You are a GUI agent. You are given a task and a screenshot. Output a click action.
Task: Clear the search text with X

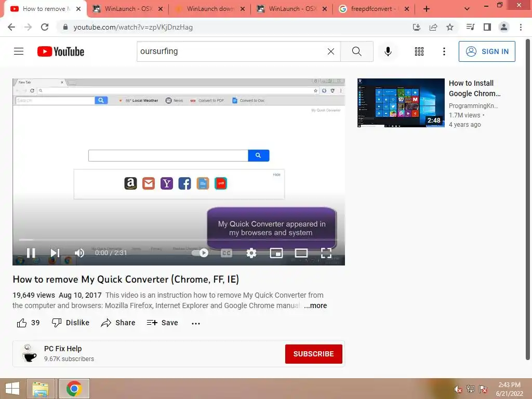tap(331, 51)
